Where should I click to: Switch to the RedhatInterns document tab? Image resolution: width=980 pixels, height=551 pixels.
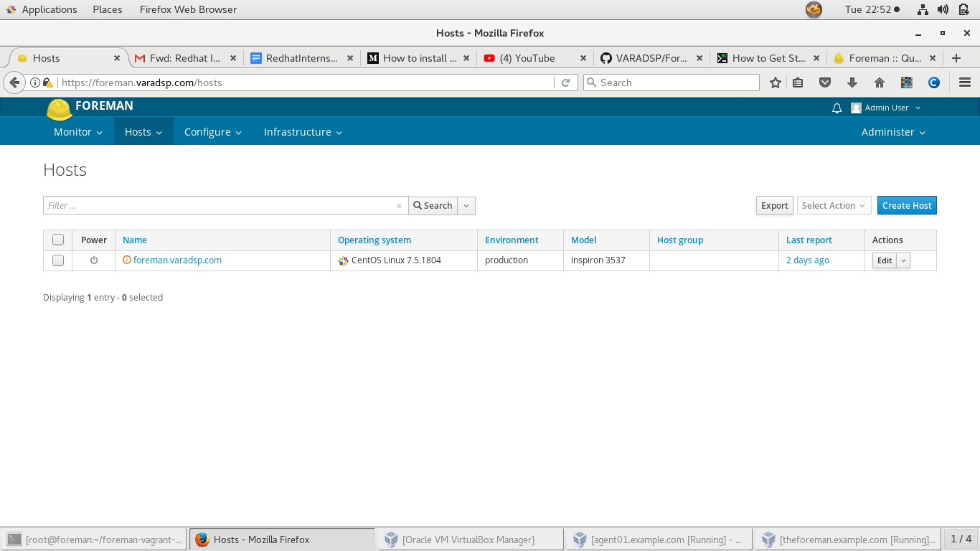(x=301, y=58)
